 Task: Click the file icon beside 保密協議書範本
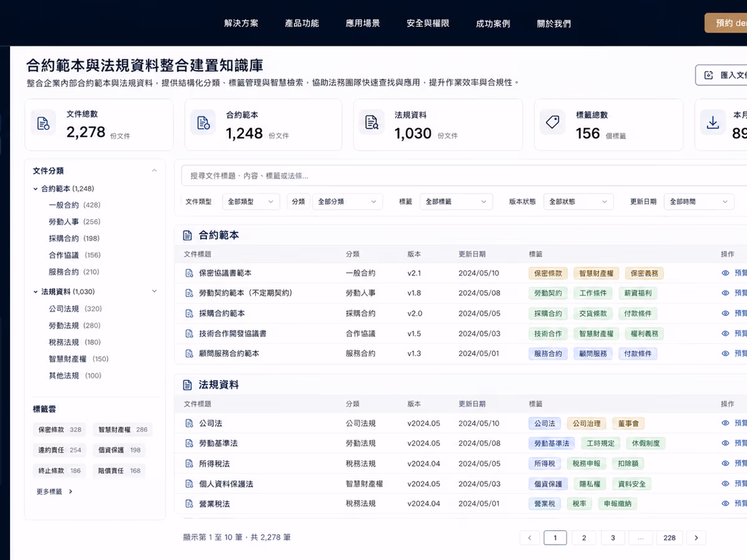pos(189,273)
